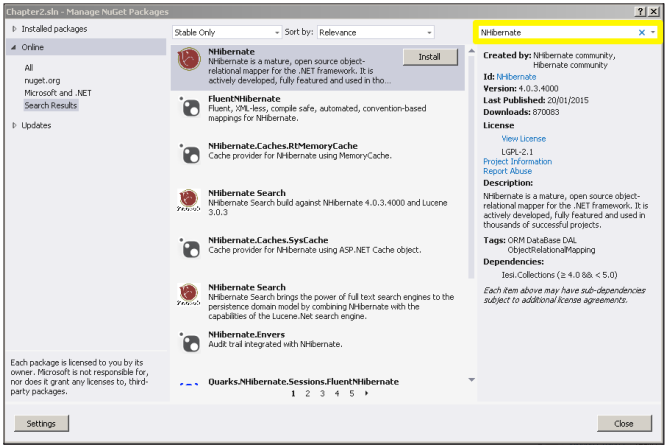Select NHibernate.Caches.SysCache package title
The image size is (667, 447).
click(268, 240)
